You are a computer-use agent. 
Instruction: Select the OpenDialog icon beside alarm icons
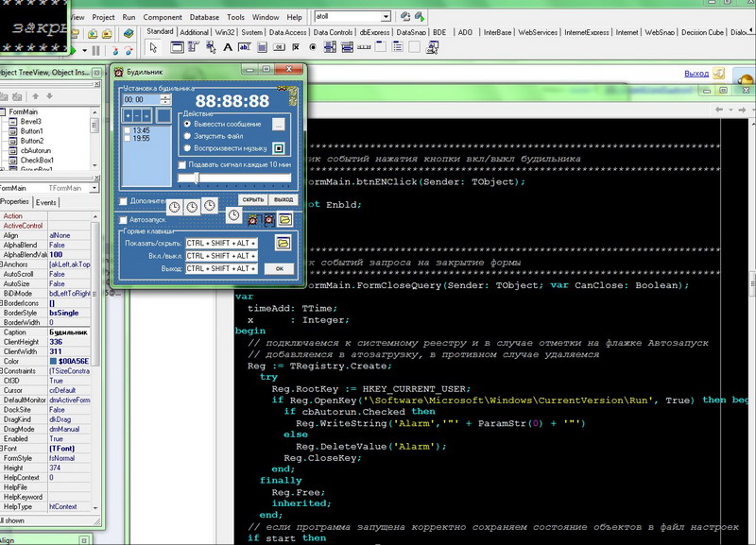coord(285,220)
